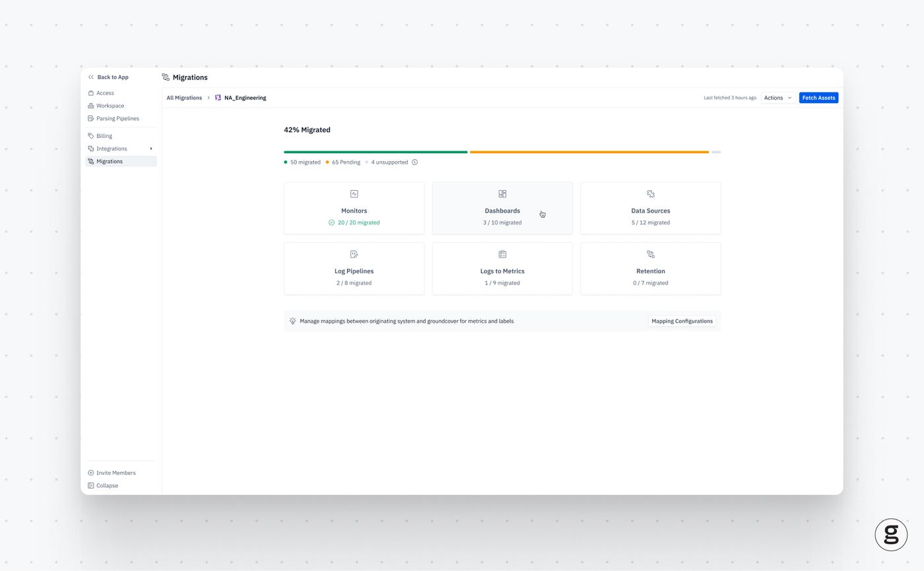Click the Dashboards card icon
The width and height of the screenshot is (924, 571).
click(502, 194)
